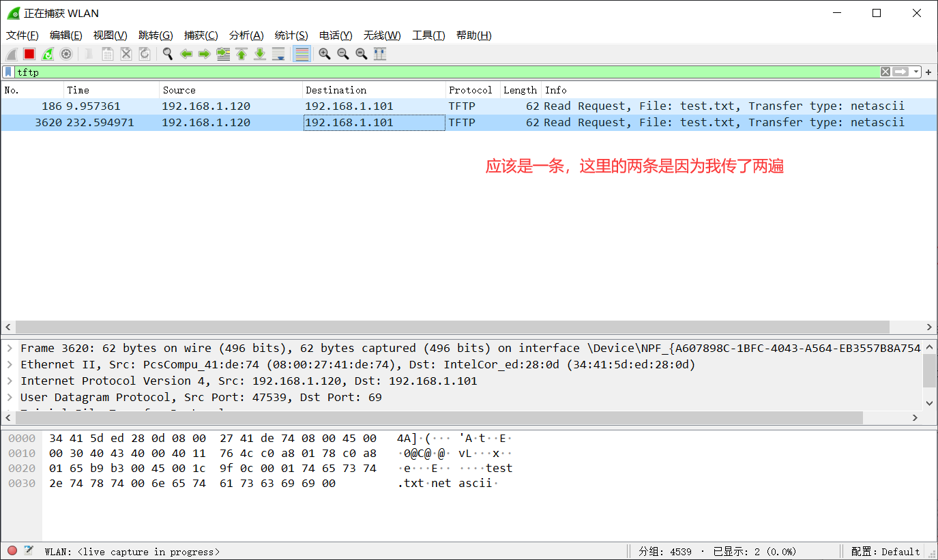Sort packets by Protocol column header
Screen dimensions: 938x560
coord(470,90)
